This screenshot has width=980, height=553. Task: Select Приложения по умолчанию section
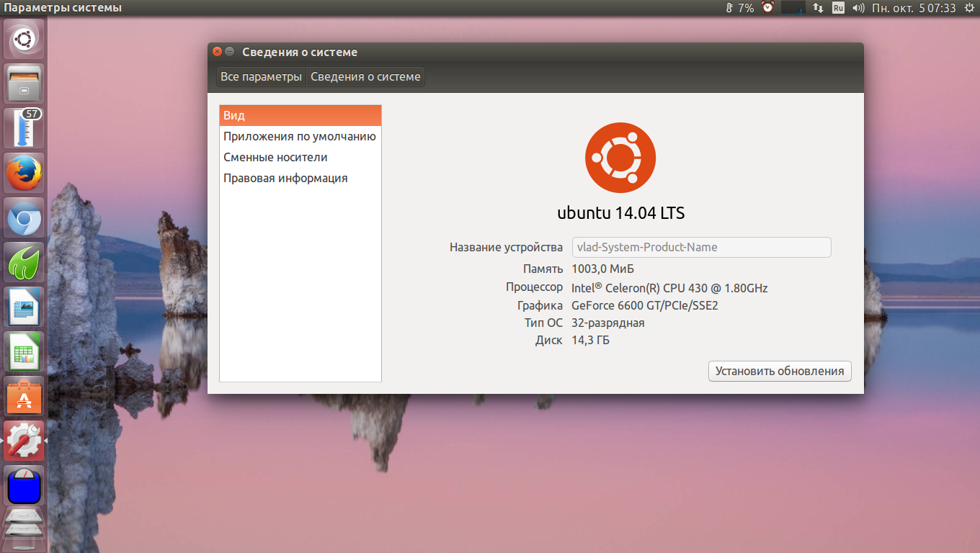coord(300,136)
